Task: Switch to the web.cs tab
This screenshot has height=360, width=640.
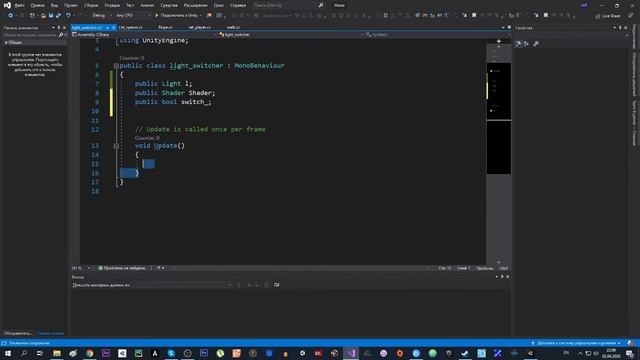Action: pyautogui.click(x=233, y=27)
